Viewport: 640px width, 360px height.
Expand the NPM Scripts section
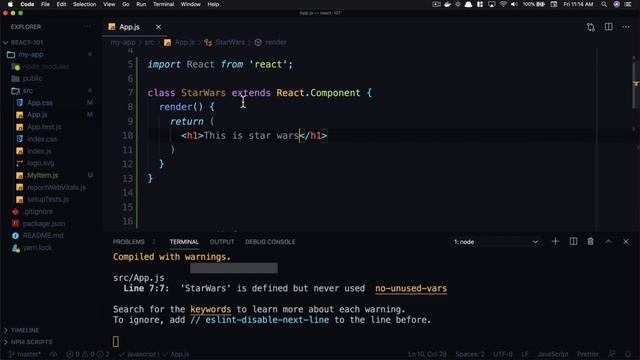tap(31, 342)
